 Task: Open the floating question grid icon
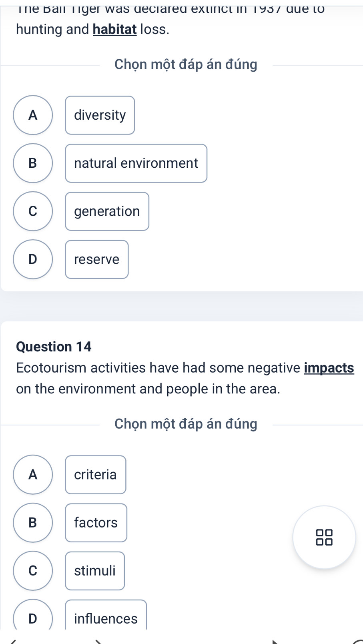[324, 537]
